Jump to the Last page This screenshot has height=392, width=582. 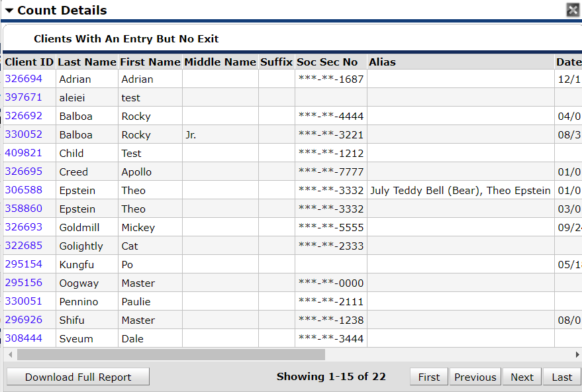[x=562, y=377]
